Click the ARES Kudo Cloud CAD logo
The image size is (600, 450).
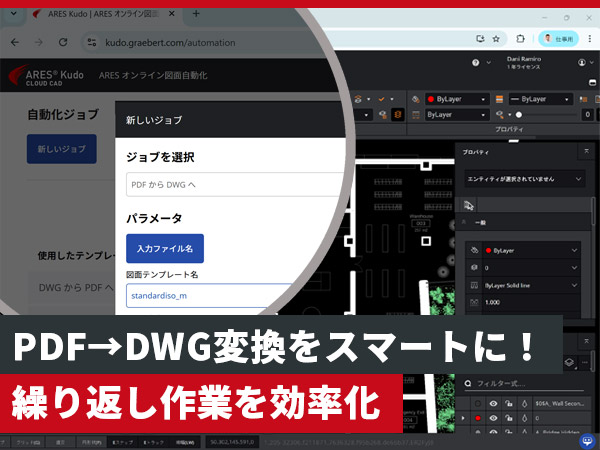(46, 75)
